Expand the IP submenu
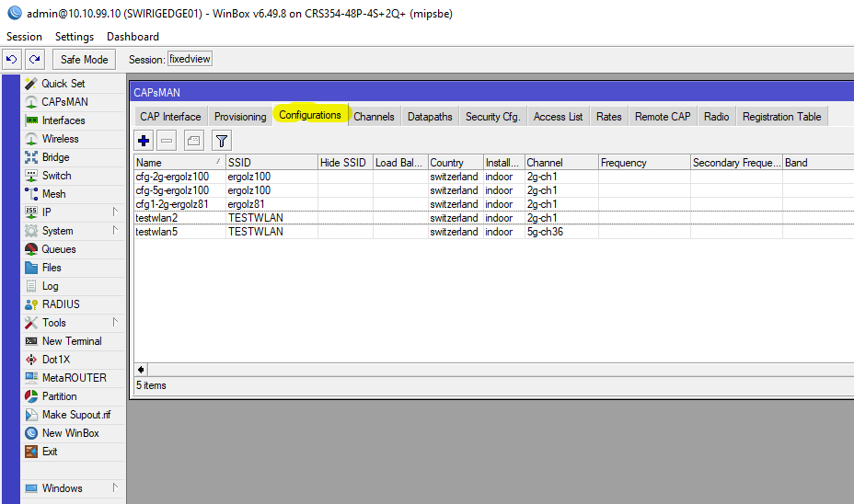Viewport: 854px width, 504px height. 46,212
